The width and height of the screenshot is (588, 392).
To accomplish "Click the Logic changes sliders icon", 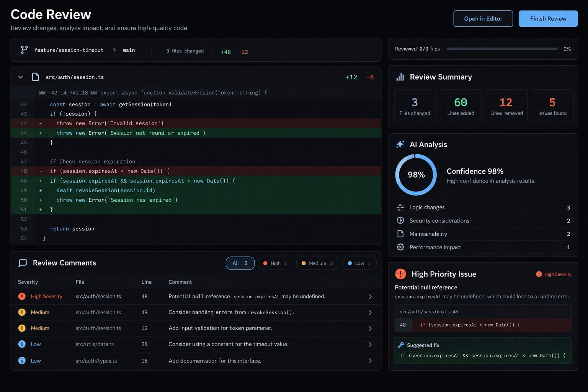I will click(400, 207).
